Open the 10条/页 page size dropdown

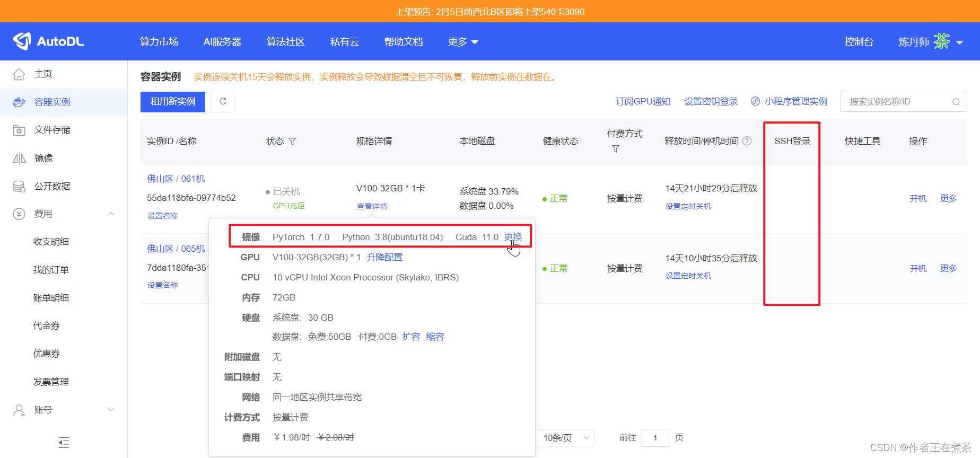pos(565,438)
